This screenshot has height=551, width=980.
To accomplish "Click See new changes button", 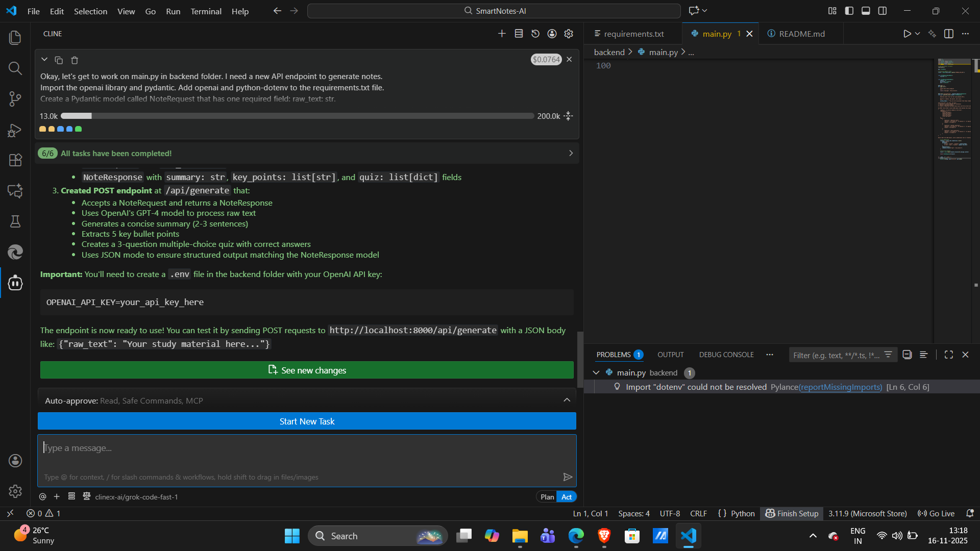I will pos(307,370).
